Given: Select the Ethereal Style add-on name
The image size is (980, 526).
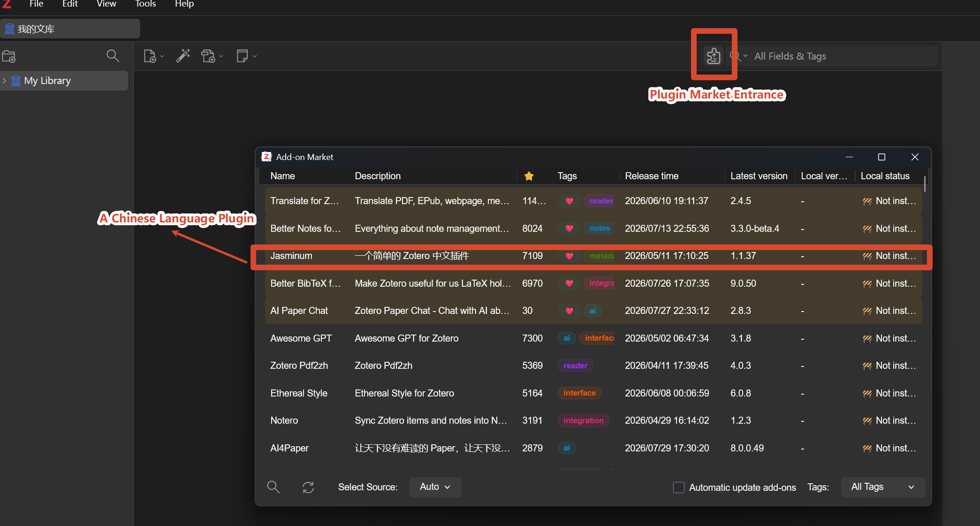Looking at the screenshot, I should click(x=299, y=393).
